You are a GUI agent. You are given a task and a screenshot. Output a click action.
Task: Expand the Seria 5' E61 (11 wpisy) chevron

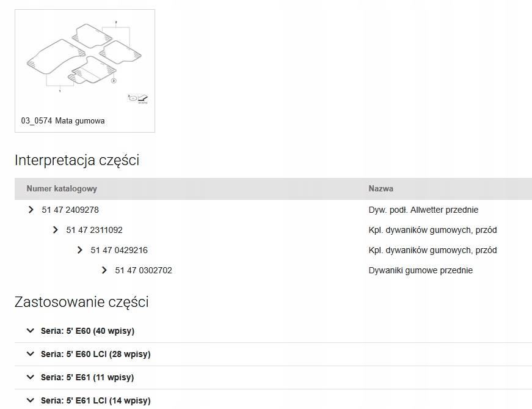point(30,377)
